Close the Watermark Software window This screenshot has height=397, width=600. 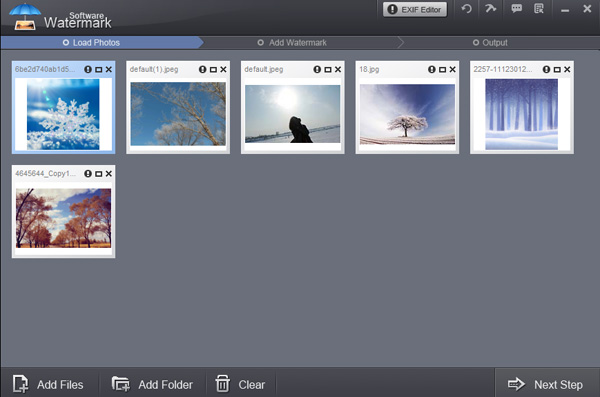click(587, 8)
